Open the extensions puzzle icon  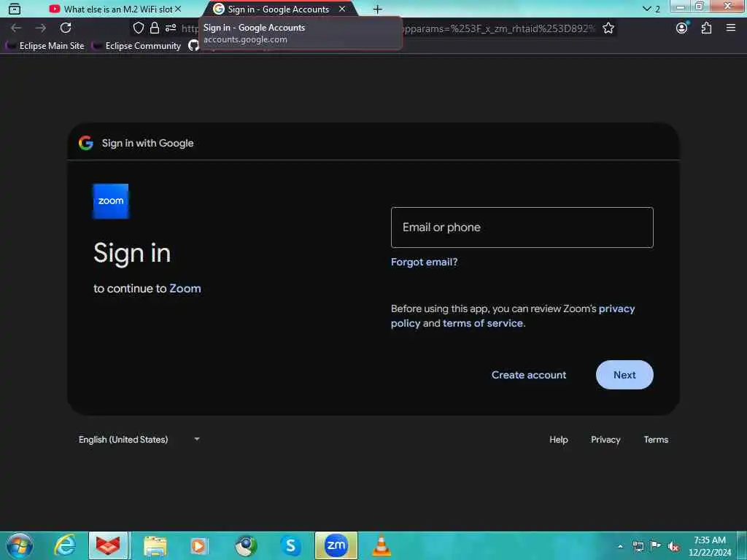coord(706,28)
